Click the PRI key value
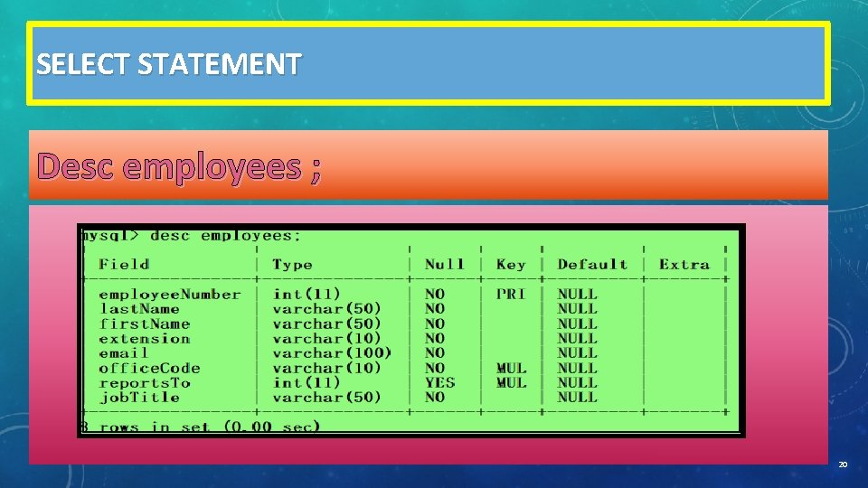Image resolution: width=868 pixels, height=488 pixels. (x=510, y=295)
